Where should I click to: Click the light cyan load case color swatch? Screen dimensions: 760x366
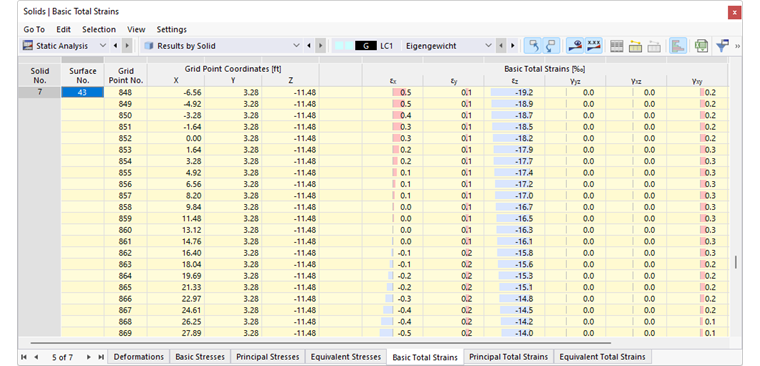pos(344,46)
